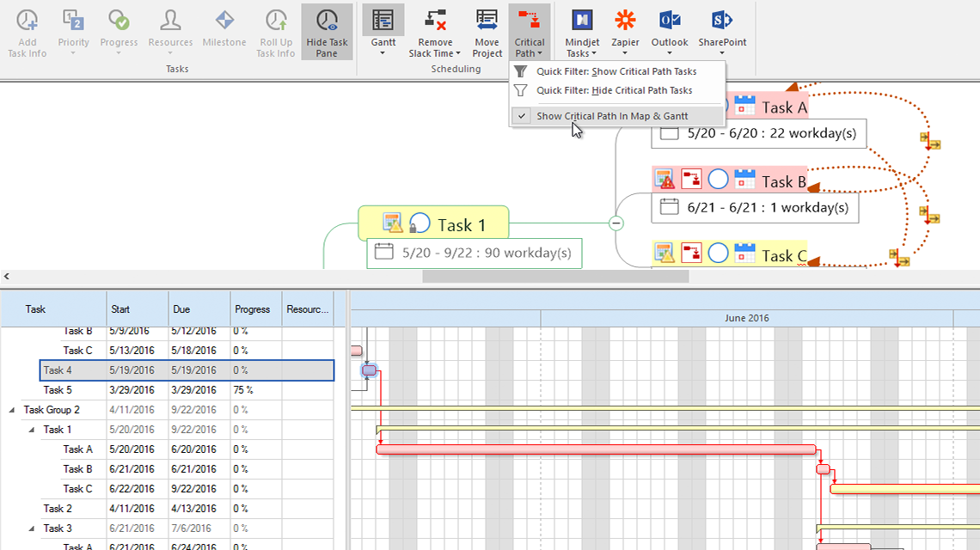Click the scroll left arrow of map

6,276
